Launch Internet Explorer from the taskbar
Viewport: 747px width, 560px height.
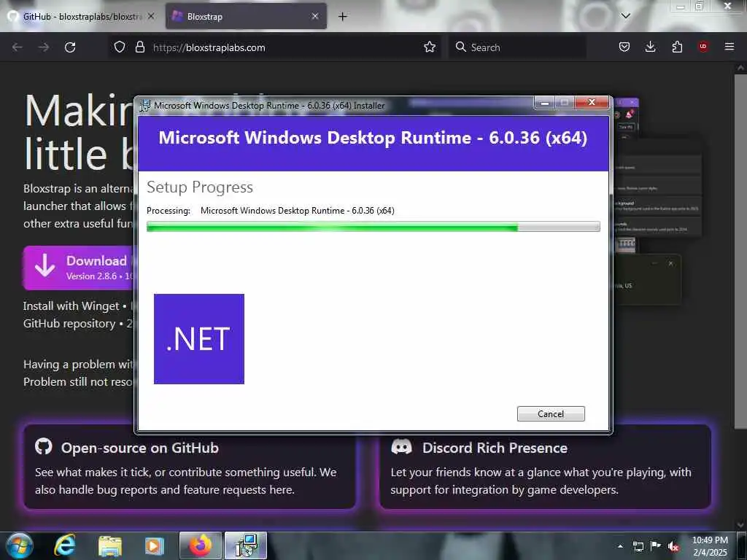tap(65, 545)
